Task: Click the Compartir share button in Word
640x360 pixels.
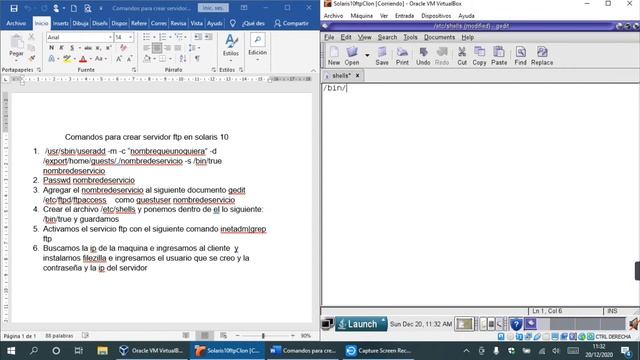Action: click(291, 23)
